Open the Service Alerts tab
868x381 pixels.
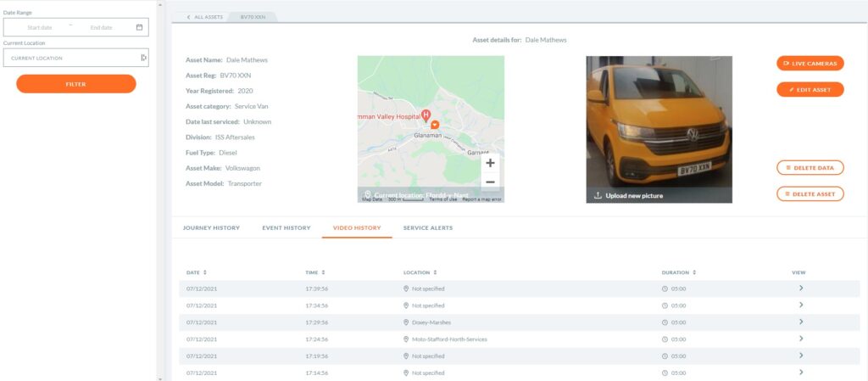[x=428, y=227]
